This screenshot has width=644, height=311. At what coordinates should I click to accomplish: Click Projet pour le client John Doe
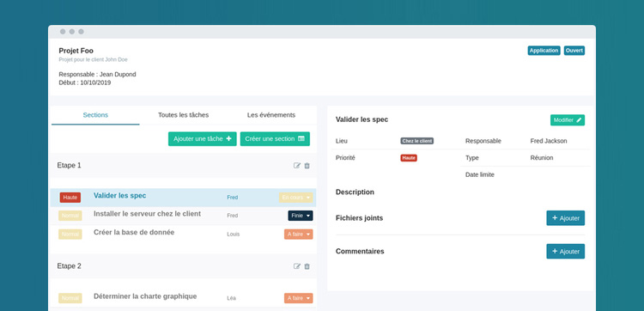tap(94, 59)
